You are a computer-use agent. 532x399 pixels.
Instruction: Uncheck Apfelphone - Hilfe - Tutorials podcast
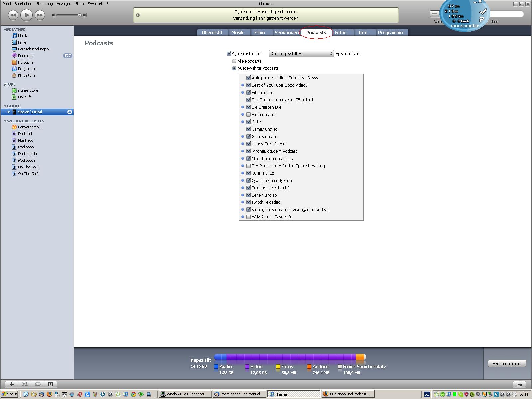pyautogui.click(x=248, y=78)
